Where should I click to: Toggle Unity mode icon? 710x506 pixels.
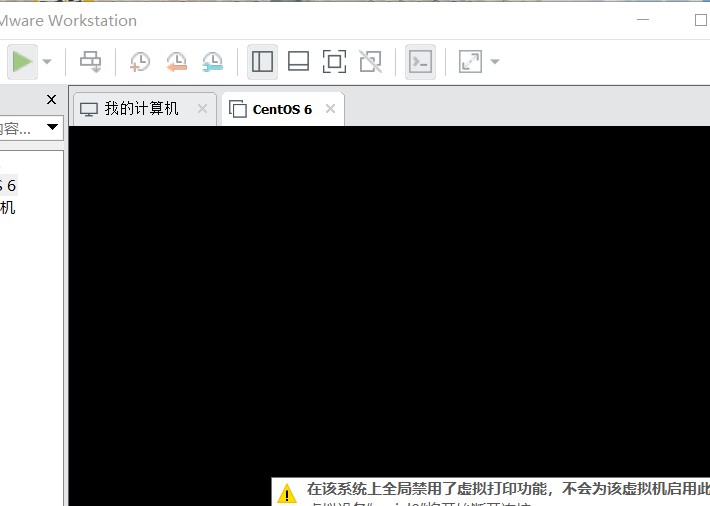click(x=370, y=62)
